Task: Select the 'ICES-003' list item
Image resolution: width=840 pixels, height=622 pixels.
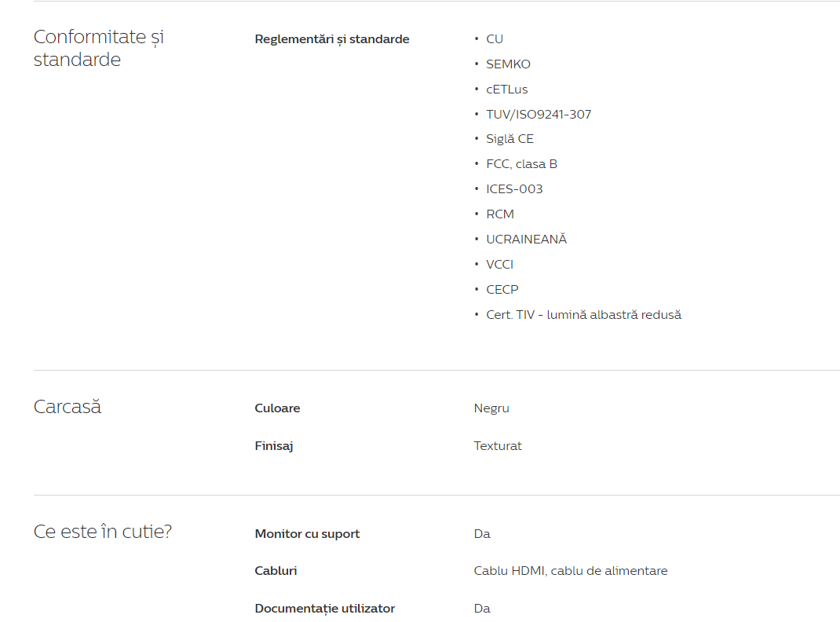Action: click(x=514, y=189)
